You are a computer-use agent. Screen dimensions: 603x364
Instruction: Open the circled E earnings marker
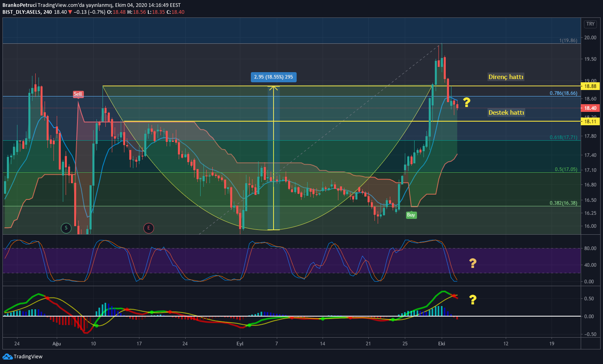[148, 228]
